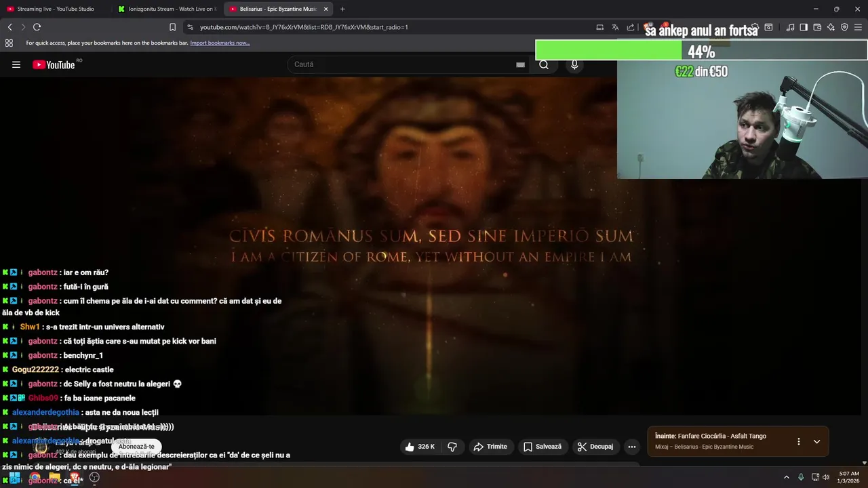868x488 pixels.
Task: Click message 'asta ne da noua lecții'
Action: [121, 412]
